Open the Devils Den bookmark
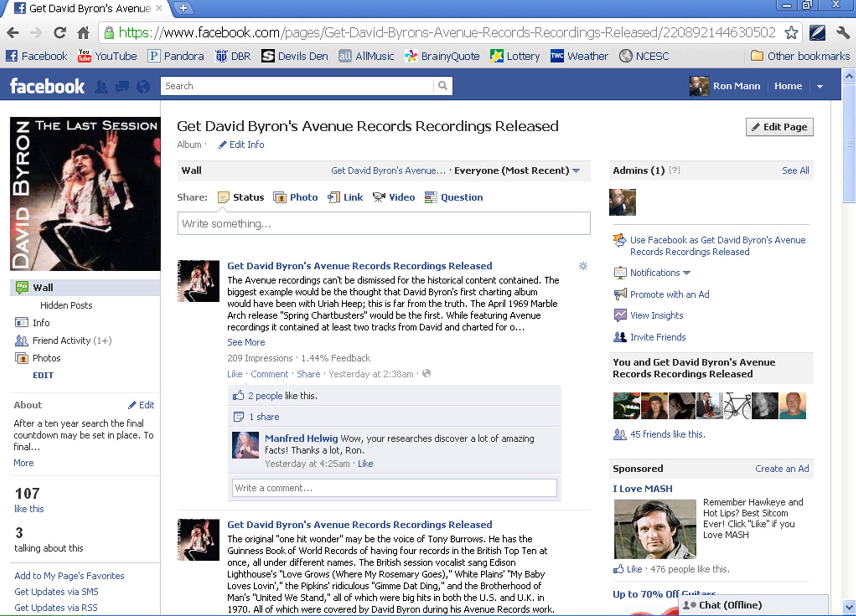Viewport: 856px width, 616px height. pyautogui.click(x=294, y=56)
